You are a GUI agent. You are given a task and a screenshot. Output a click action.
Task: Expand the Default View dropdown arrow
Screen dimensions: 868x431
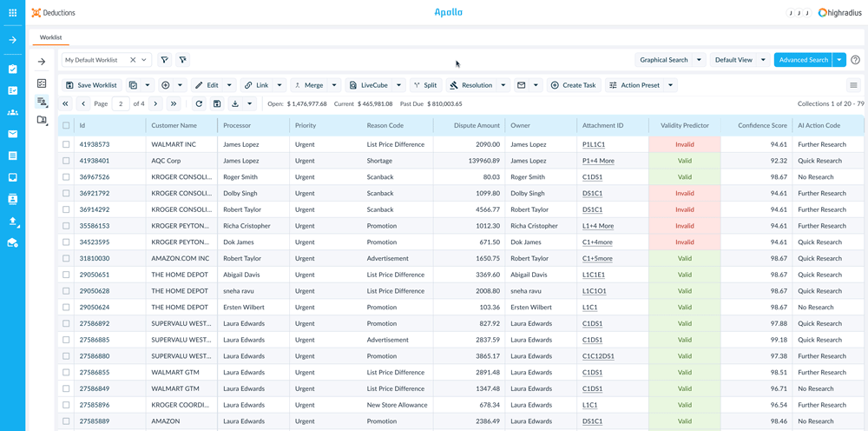[763, 60]
